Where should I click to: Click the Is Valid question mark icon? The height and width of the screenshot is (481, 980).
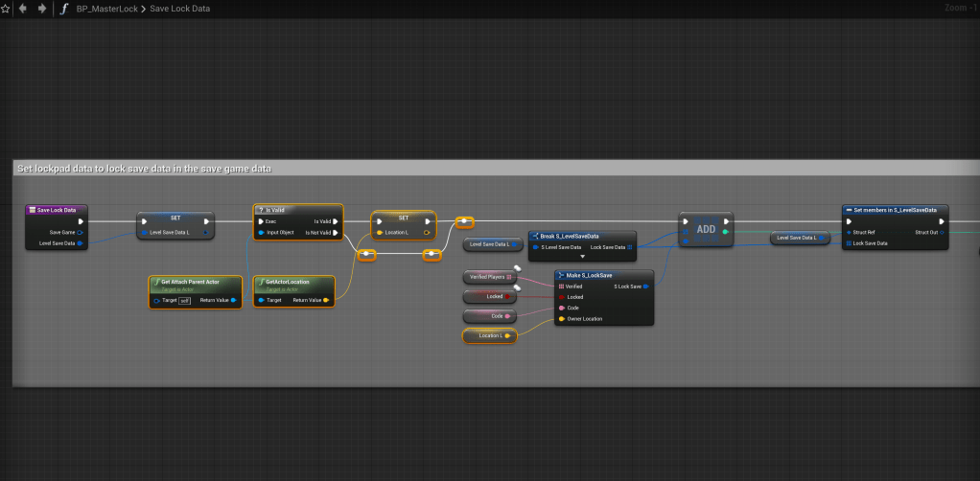[x=260, y=210]
